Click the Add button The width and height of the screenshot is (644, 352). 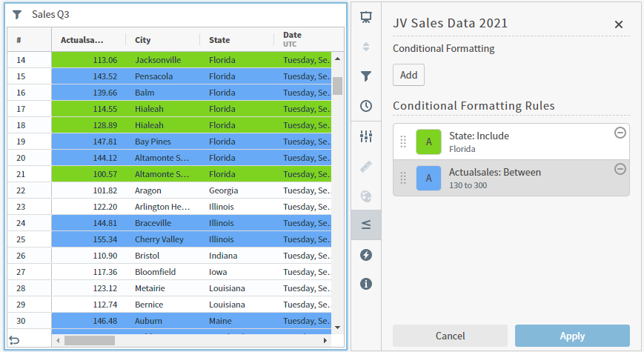(x=408, y=75)
